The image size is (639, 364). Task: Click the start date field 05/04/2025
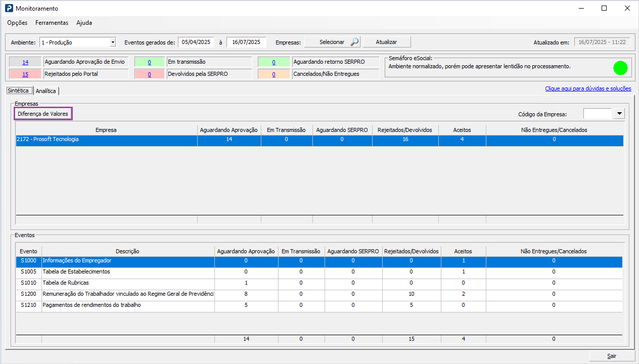[x=196, y=42]
